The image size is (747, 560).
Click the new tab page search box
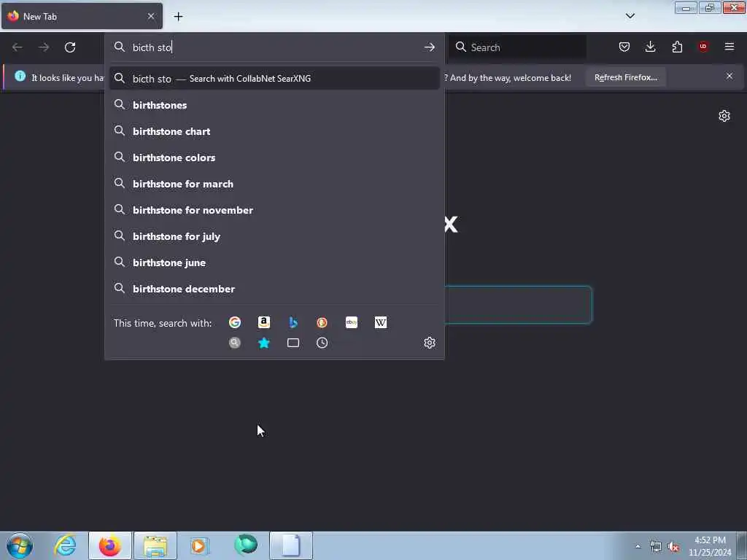519,305
